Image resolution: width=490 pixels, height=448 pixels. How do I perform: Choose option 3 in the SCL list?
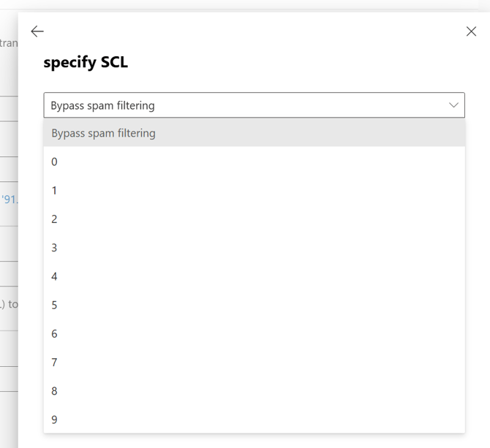54,248
